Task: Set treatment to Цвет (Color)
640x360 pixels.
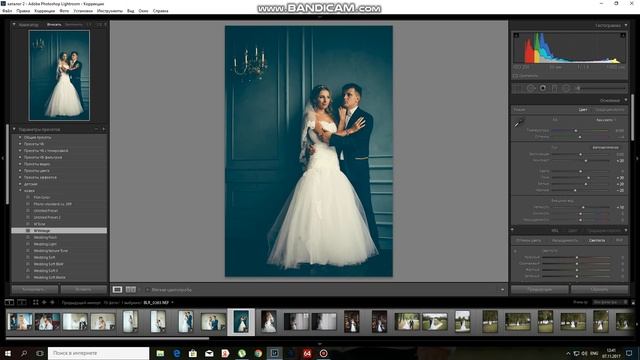Action: click(583, 109)
